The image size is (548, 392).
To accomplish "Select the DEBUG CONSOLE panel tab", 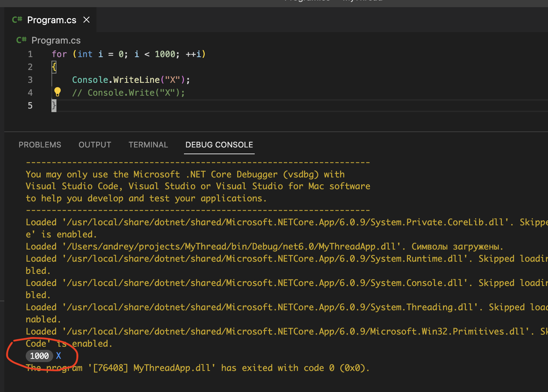I will click(219, 145).
